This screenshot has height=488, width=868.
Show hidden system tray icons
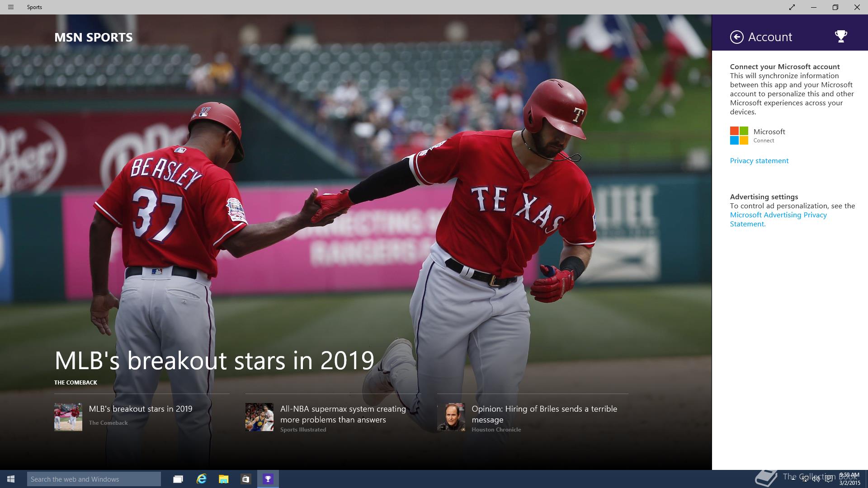point(793,479)
